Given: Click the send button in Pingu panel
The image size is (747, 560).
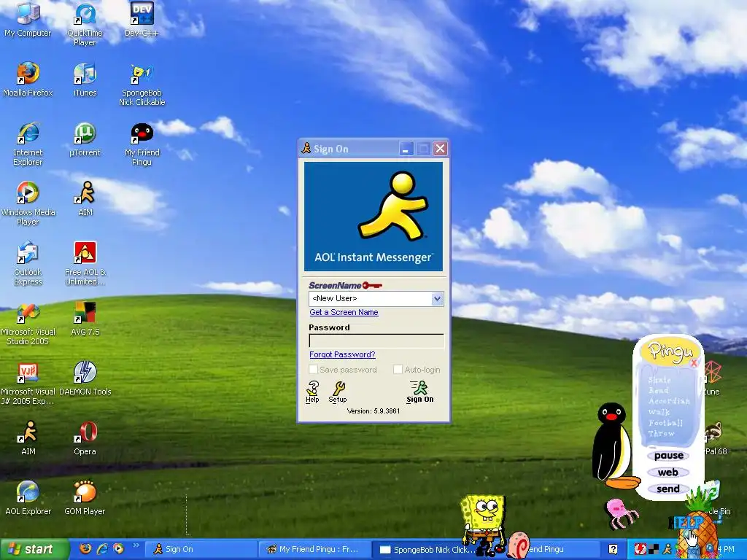Looking at the screenshot, I should pyautogui.click(x=668, y=489).
